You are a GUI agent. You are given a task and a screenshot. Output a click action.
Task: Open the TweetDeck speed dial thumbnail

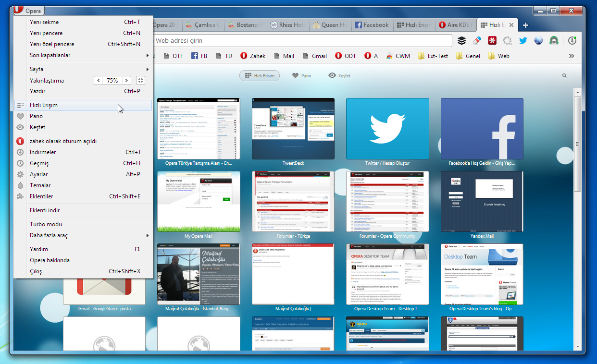(x=293, y=129)
